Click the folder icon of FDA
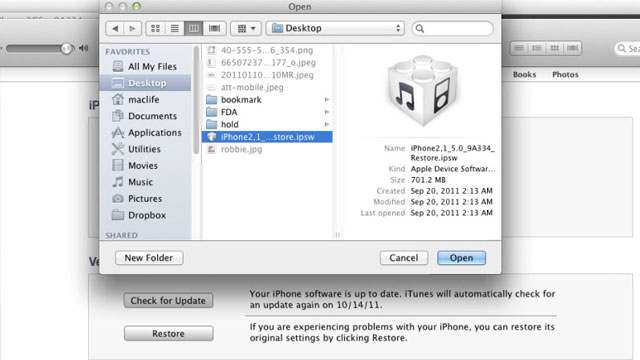 point(211,112)
